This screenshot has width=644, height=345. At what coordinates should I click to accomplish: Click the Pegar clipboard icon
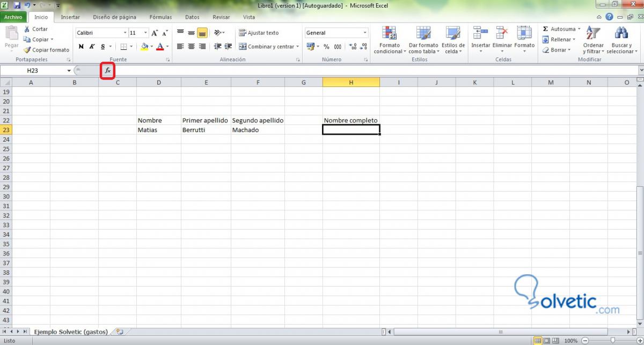click(11, 33)
